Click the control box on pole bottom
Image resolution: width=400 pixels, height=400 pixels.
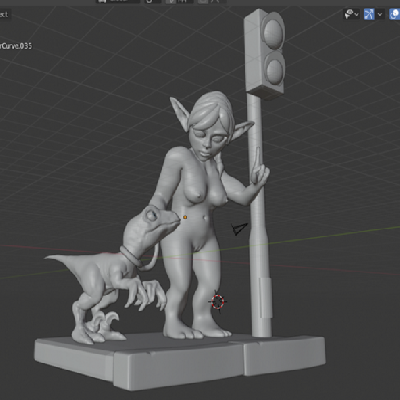click(266, 297)
